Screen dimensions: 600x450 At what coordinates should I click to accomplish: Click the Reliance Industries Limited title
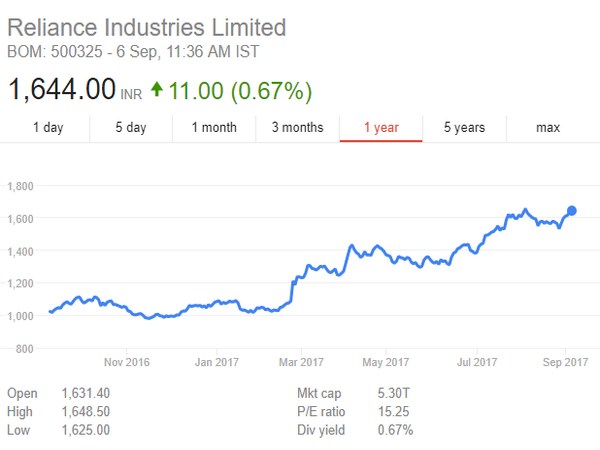point(146,27)
